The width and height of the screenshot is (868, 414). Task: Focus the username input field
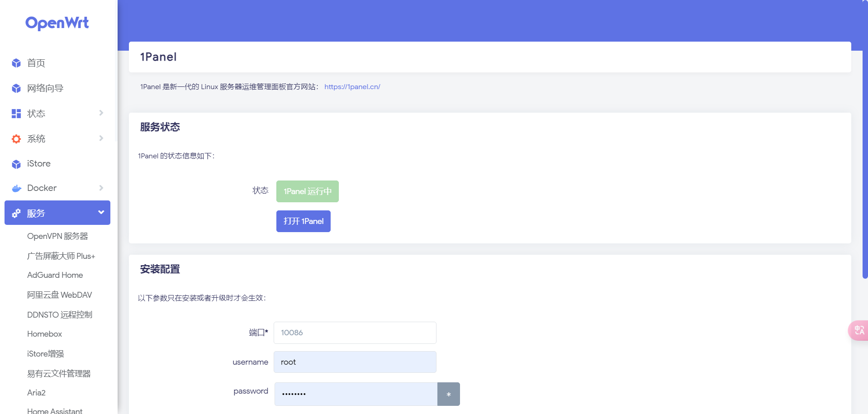pyautogui.click(x=355, y=362)
